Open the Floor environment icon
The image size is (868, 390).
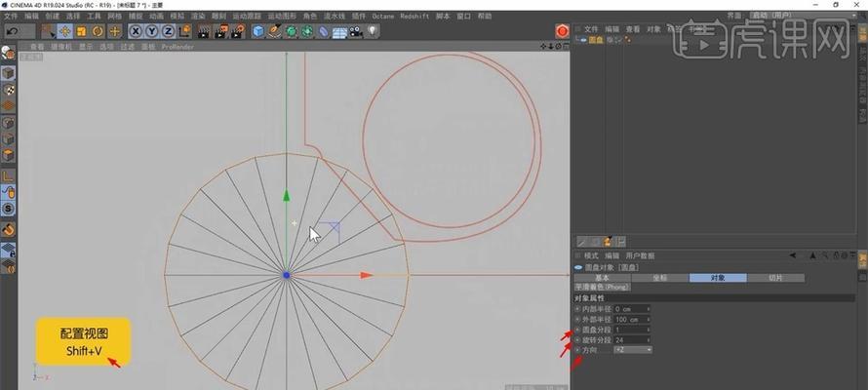click(339, 32)
